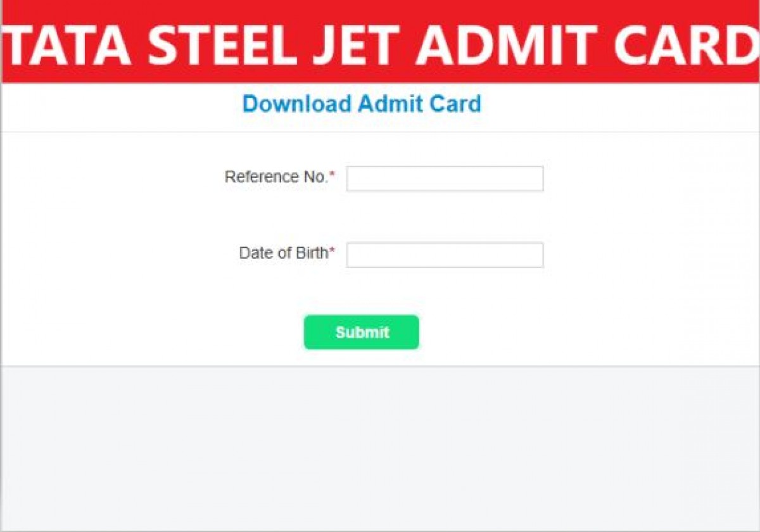Focus the Date of Birth text box
This screenshot has width=760, height=532.
(x=445, y=255)
